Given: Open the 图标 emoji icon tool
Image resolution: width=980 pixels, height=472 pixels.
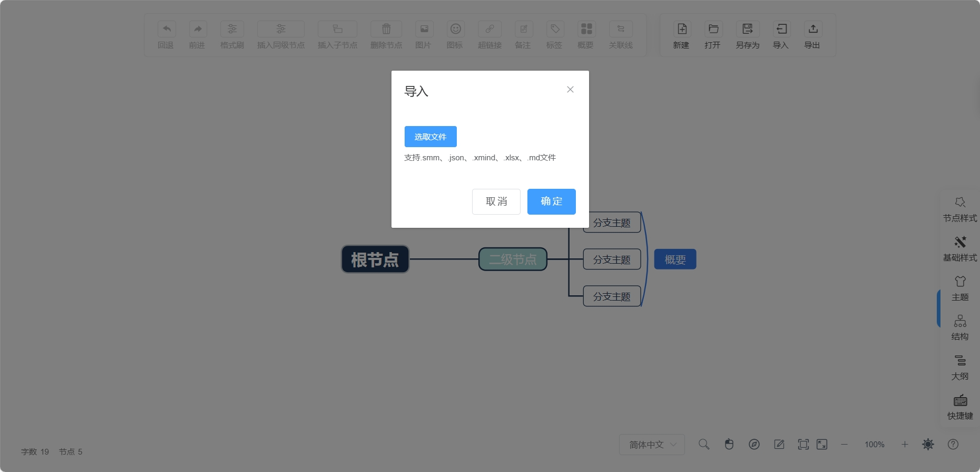Looking at the screenshot, I should (x=456, y=29).
